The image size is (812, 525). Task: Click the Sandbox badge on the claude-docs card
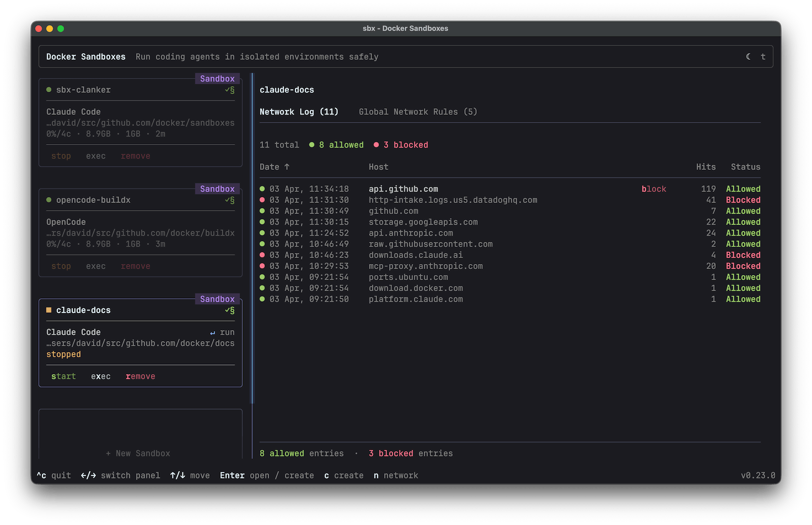pyautogui.click(x=217, y=299)
